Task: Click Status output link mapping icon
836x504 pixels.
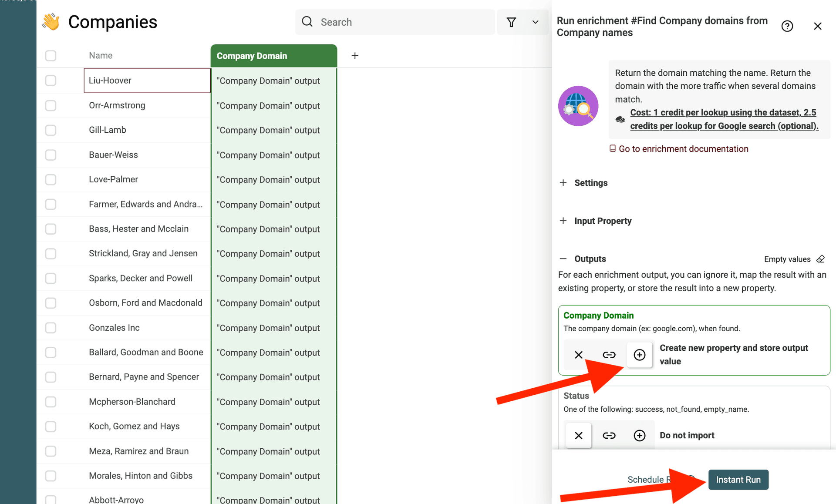Action: click(x=609, y=435)
